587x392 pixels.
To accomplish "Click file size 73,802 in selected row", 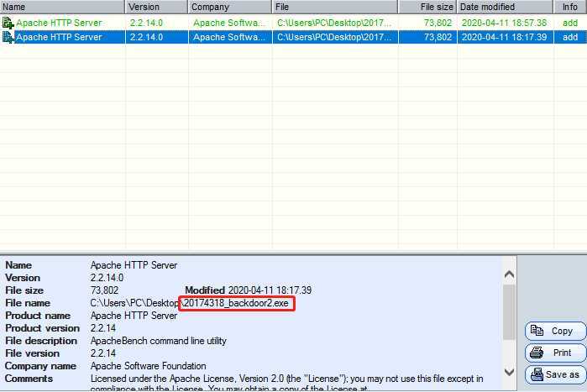I will click(x=438, y=37).
